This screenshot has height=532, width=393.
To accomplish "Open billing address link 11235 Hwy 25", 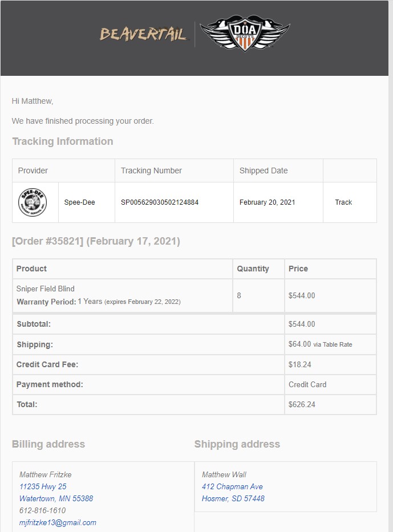I will tap(43, 486).
